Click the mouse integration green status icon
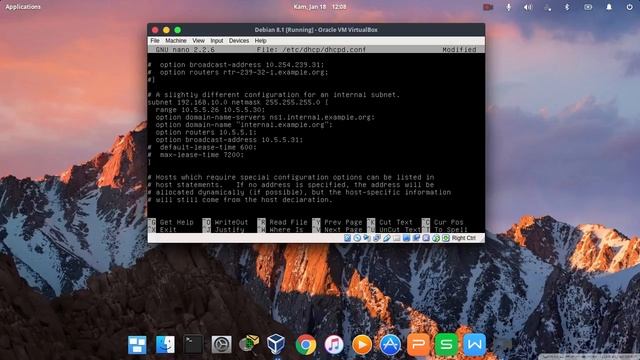 tap(436, 238)
